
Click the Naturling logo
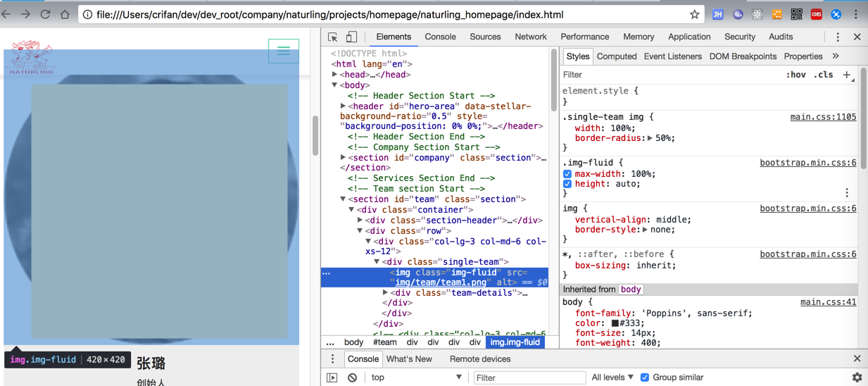[31, 58]
